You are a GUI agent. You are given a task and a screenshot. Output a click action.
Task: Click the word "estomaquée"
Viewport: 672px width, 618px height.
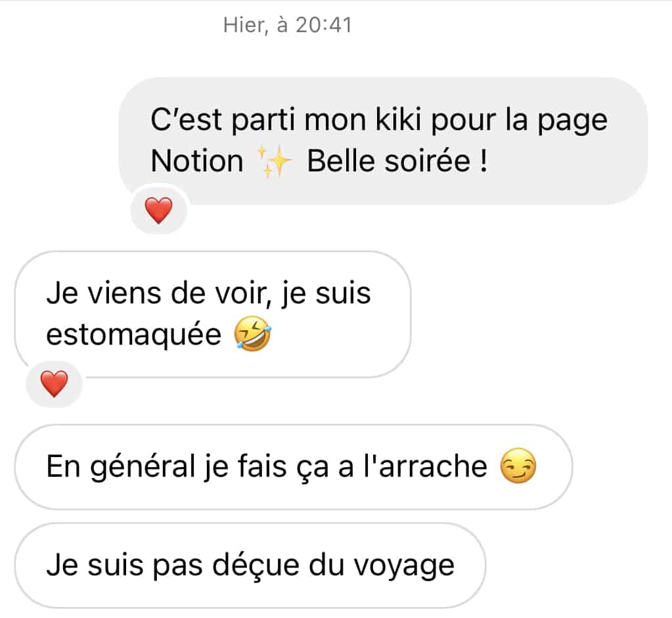point(134,335)
